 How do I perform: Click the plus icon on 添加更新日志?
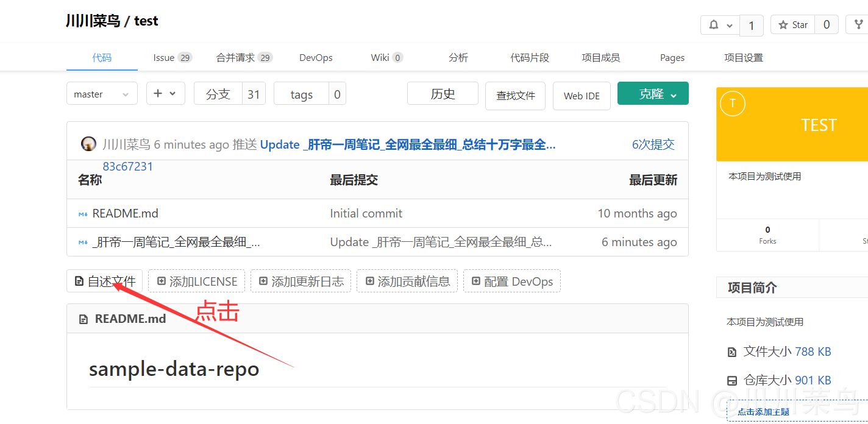263,281
